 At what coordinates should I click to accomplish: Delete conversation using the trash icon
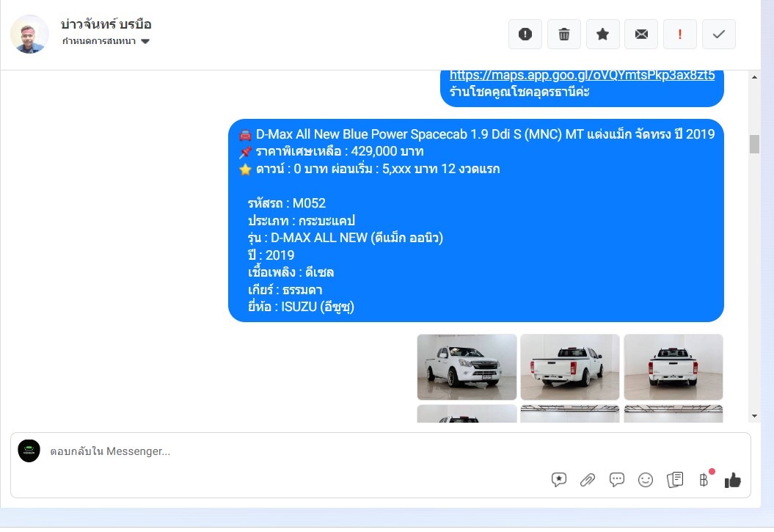[563, 34]
